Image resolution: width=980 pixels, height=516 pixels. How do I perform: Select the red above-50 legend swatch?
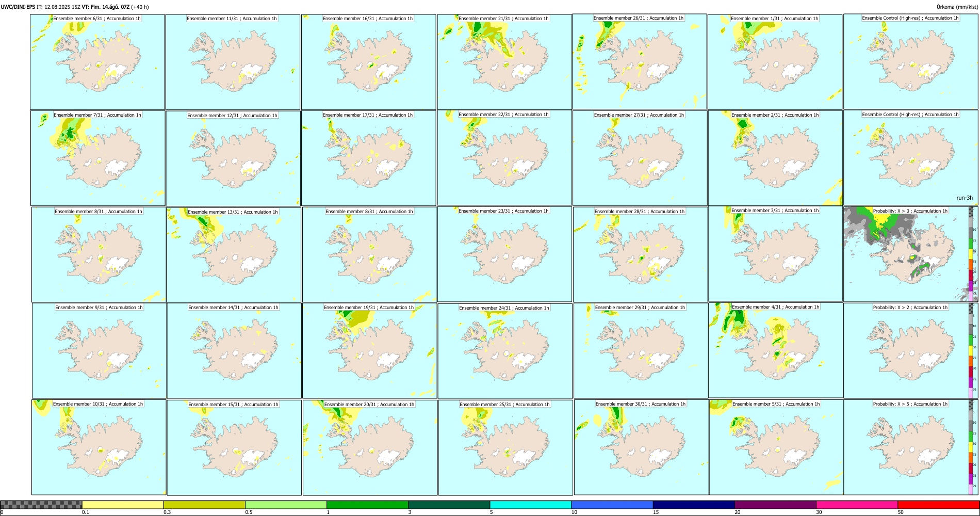(x=938, y=505)
